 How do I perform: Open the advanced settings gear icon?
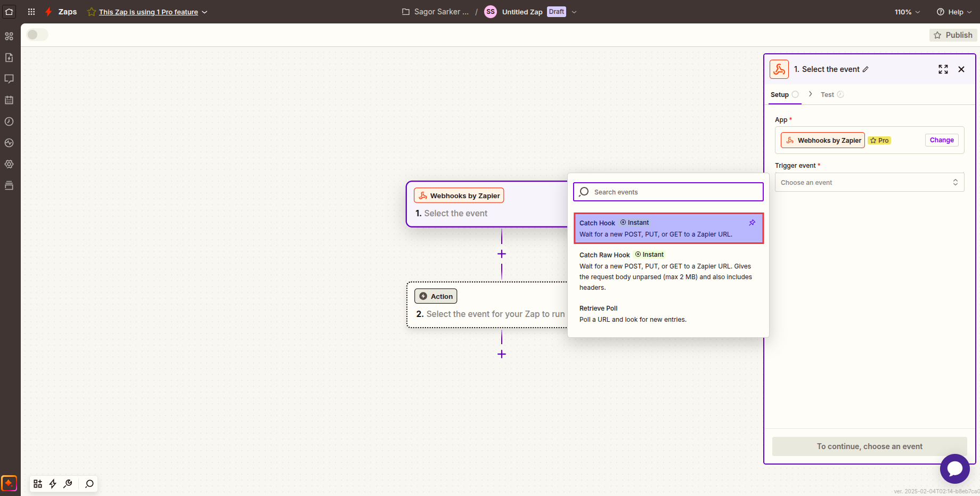tap(9, 164)
